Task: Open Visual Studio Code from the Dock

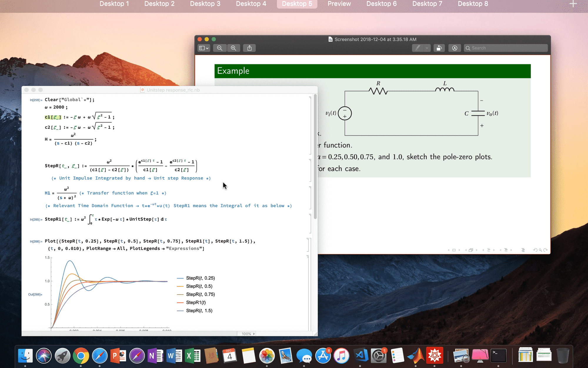Action: [361, 356]
